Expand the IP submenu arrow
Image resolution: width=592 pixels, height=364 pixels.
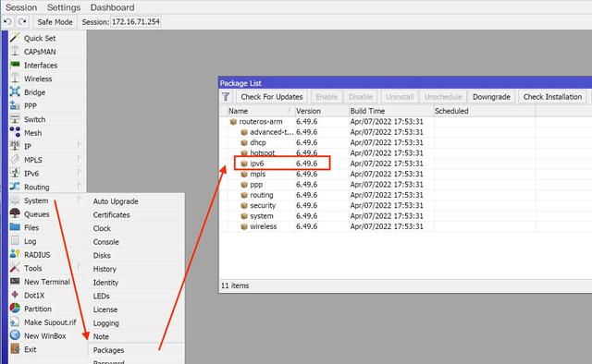point(79,146)
